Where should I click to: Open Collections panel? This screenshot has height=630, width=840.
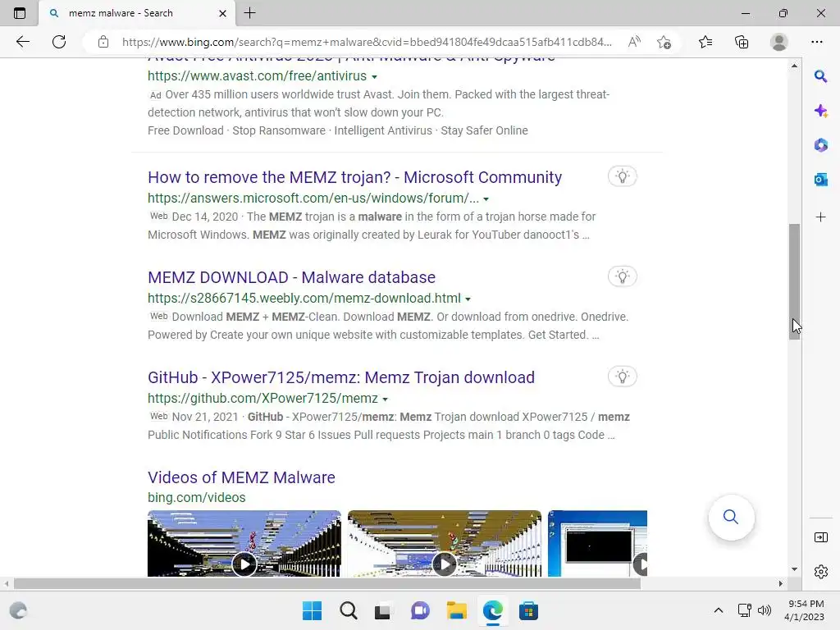point(742,42)
